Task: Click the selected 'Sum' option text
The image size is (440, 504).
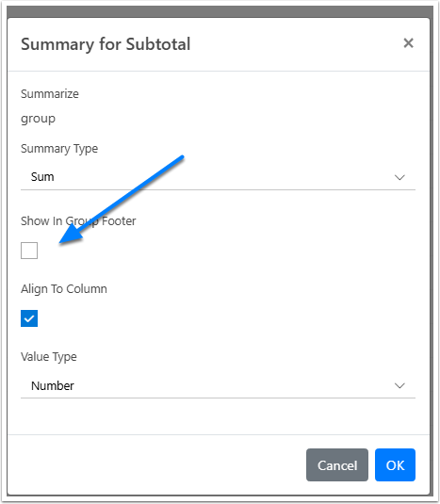Action: (42, 177)
